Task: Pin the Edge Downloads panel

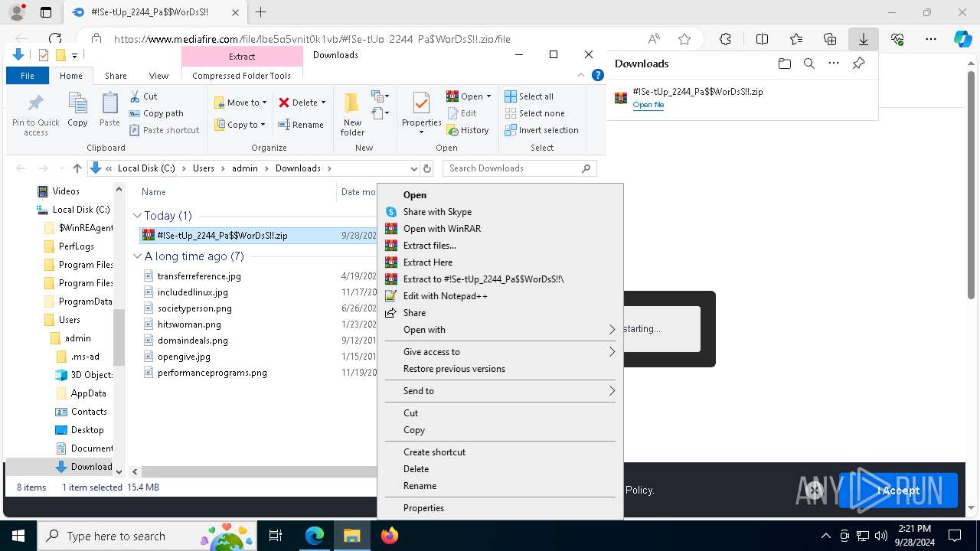Action: (x=858, y=64)
